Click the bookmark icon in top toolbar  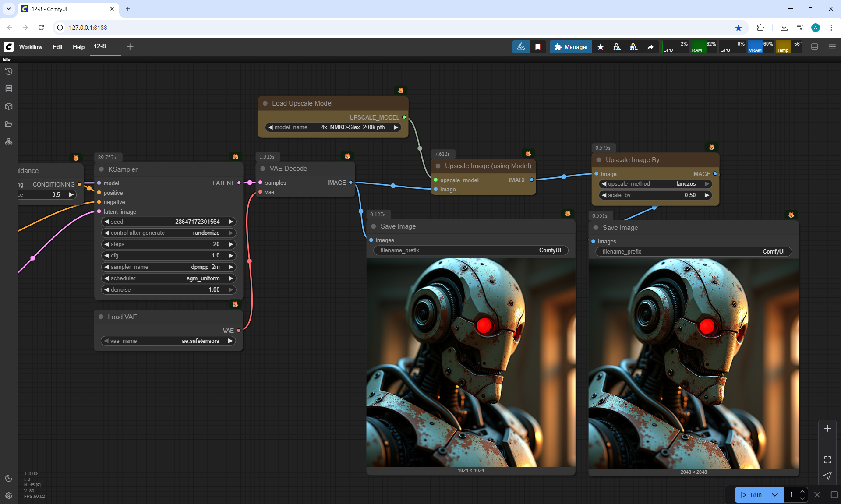click(538, 47)
